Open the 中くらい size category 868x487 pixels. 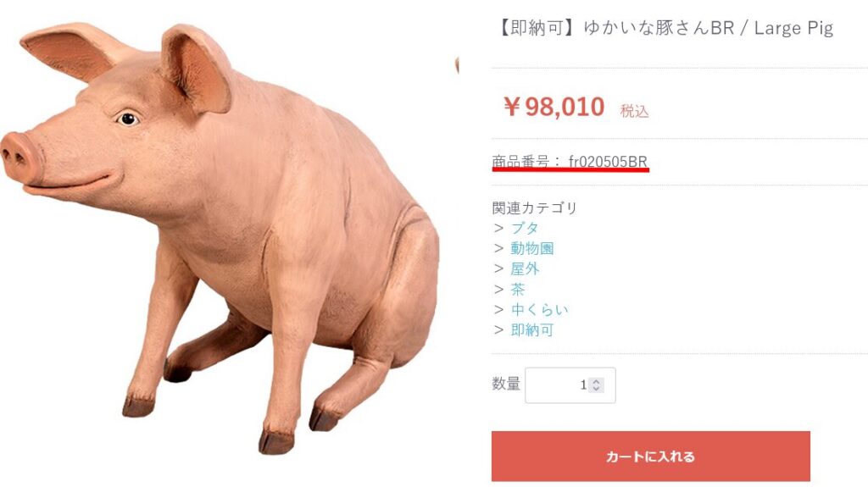click(x=539, y=310)
